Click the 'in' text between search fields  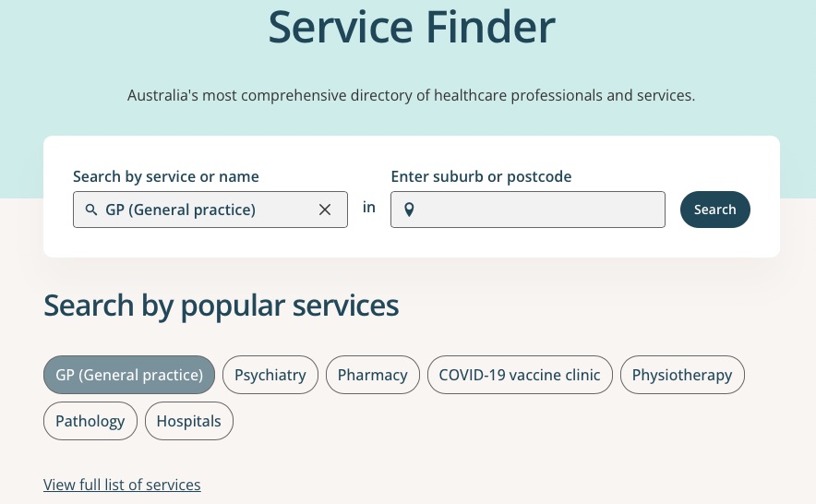click(x=369, y=207)
